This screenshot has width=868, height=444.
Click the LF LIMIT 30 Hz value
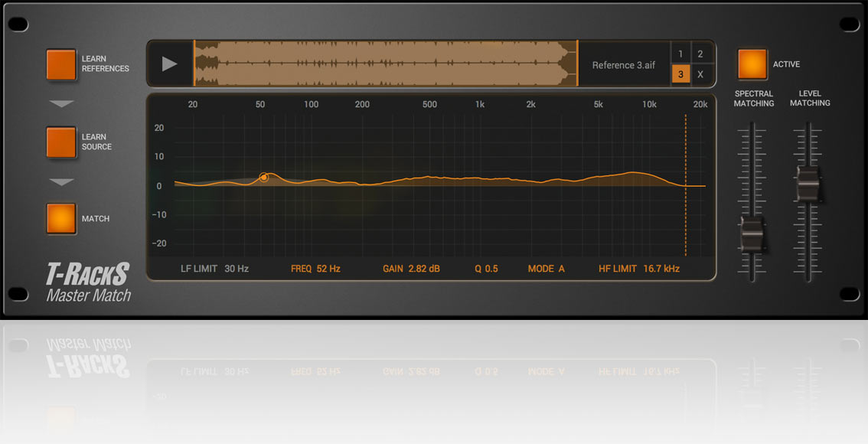215,269
